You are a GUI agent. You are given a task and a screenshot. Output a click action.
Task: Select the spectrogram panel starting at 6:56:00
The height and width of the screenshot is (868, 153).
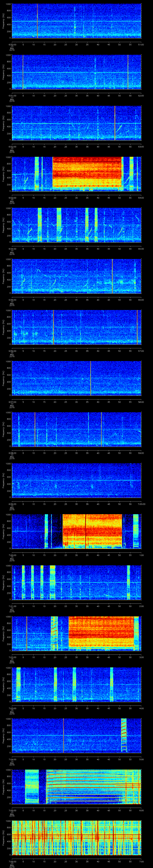click(77, 327)
